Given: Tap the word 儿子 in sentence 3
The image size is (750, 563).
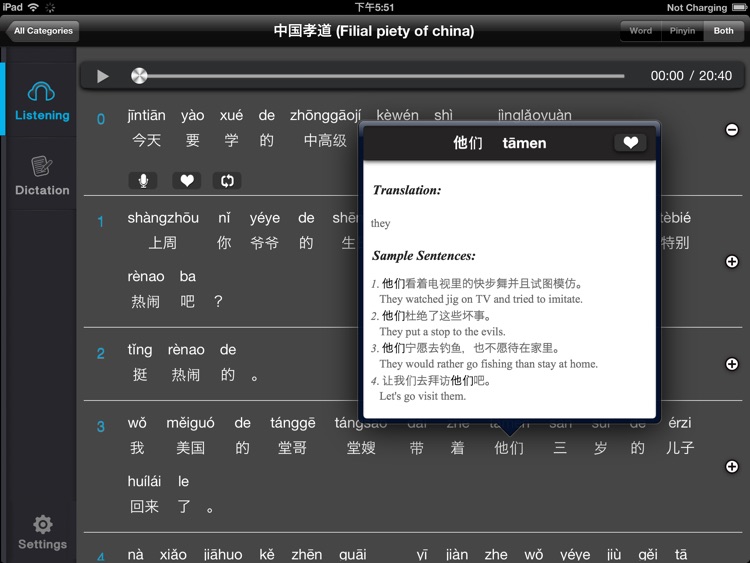Looking at the screenshot, I should (680, 448).
